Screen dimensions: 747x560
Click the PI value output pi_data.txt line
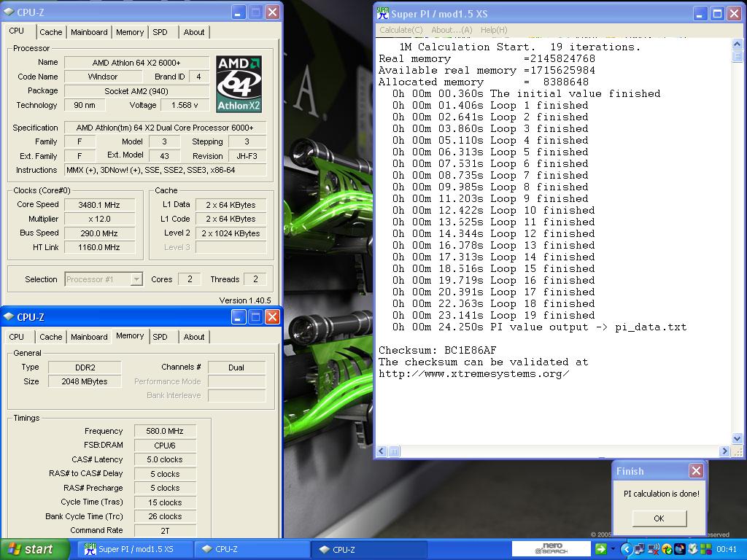pos(539,327)
